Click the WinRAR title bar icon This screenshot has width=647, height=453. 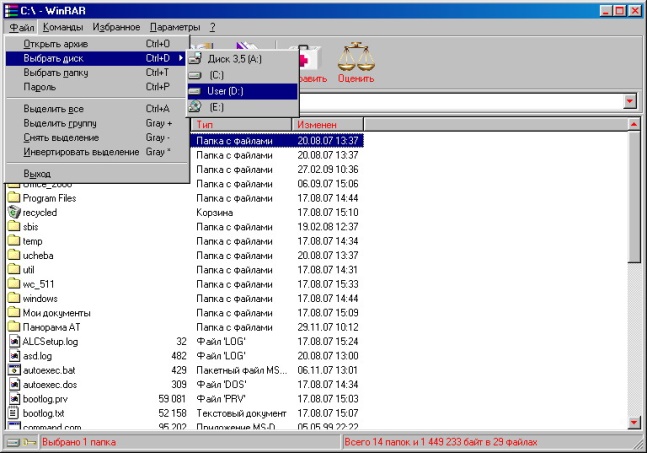pyautogui.click(x=12, y=10)
